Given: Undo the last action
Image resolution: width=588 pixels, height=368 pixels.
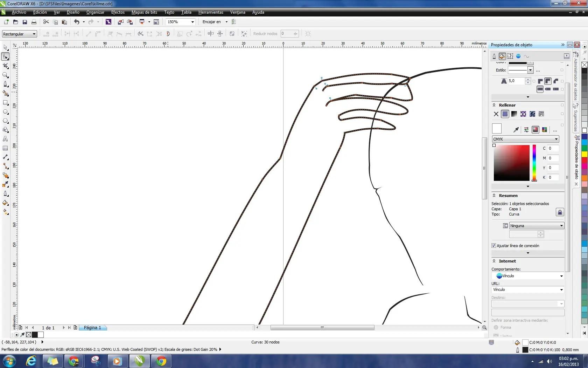Looking at the screenshot, I should tap(77, 22).
